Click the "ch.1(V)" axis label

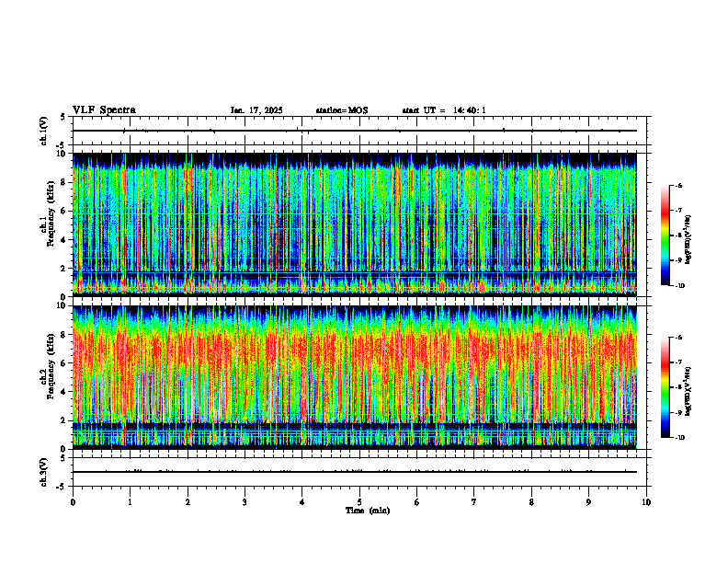[x=44, y=131]
